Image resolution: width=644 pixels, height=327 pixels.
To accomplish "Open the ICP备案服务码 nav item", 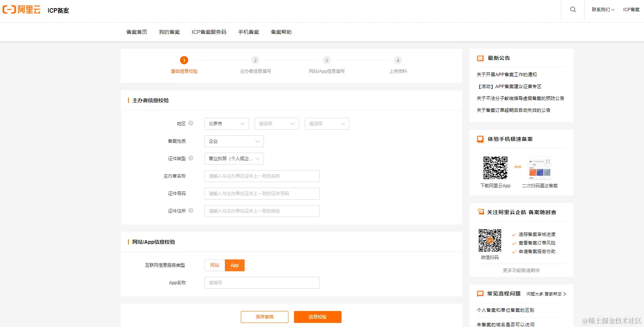I will click(209, 32).
